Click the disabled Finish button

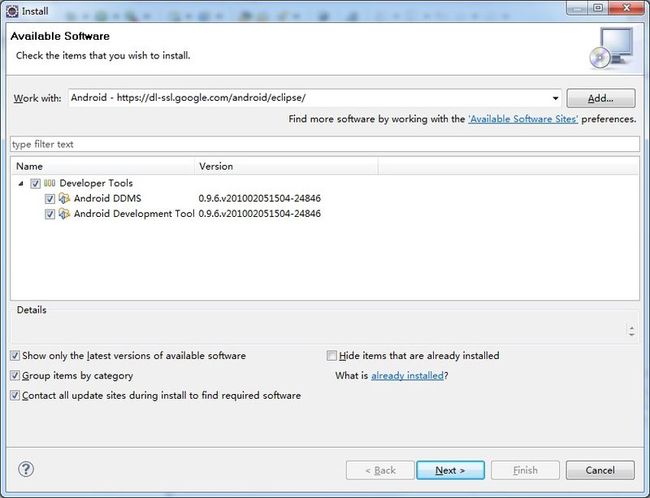tap(525, 470)
